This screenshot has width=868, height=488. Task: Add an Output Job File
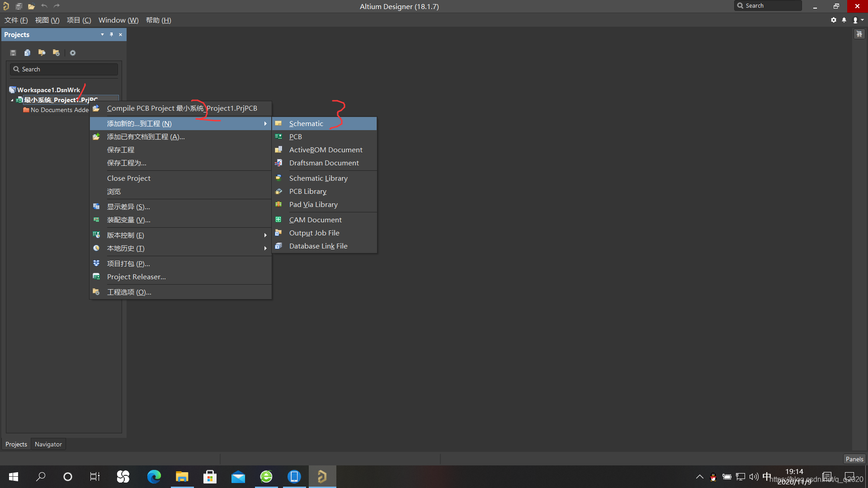point(325,233)
